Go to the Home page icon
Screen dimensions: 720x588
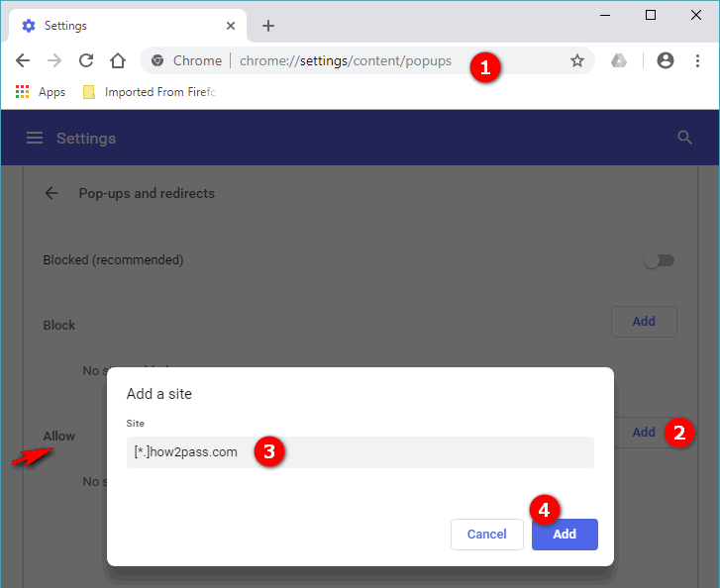pyautogui.click(x=118, y=60)
